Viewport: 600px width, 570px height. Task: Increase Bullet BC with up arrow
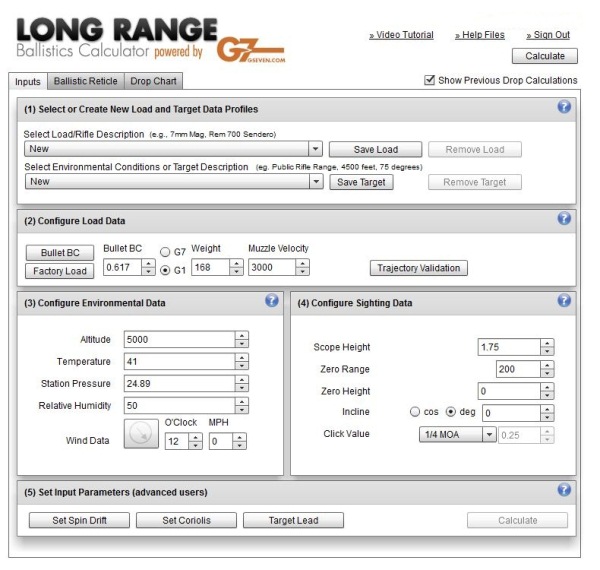148,263
